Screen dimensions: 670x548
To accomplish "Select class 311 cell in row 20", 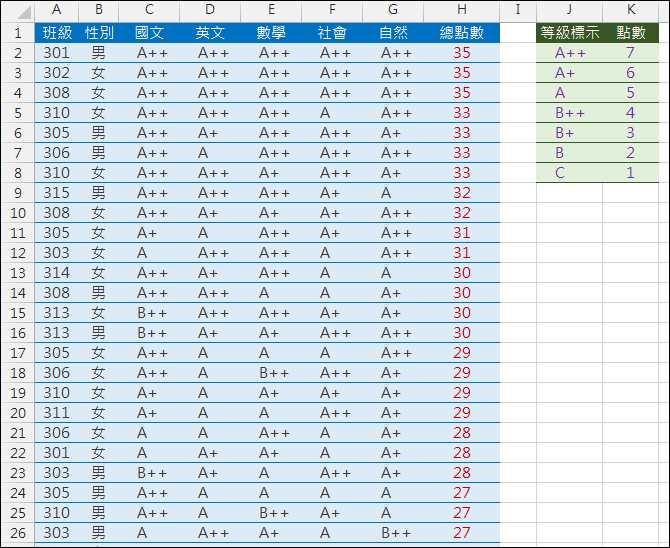I will pos(56,412).
